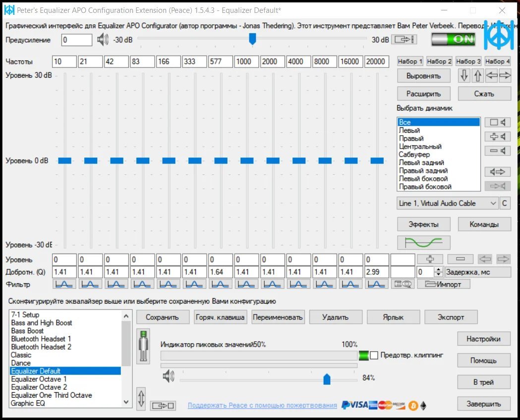
Task: Click the Сжать button
Action: pyautogui.click(x=484, y=94)
